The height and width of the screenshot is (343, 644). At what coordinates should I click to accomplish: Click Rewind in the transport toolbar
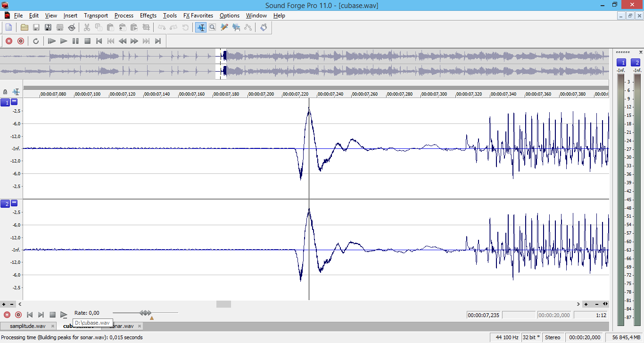point(123,41)
